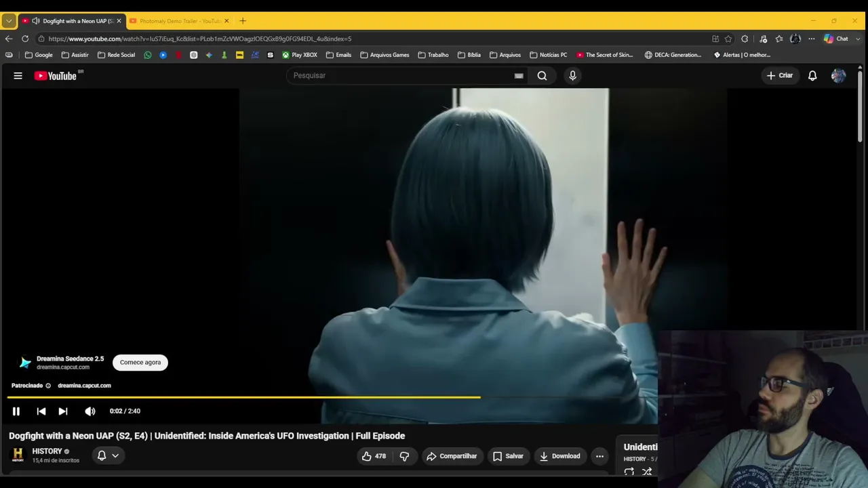The width and height of the screenshot is (868, 488).
Task: Click the search magnifier button
Action: coord(542,76)
